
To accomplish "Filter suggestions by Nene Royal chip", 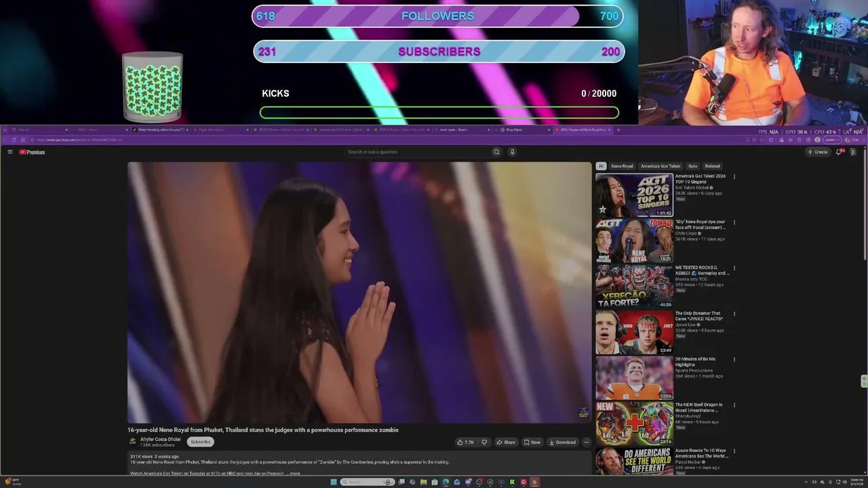I will click(x=622, y=166).
